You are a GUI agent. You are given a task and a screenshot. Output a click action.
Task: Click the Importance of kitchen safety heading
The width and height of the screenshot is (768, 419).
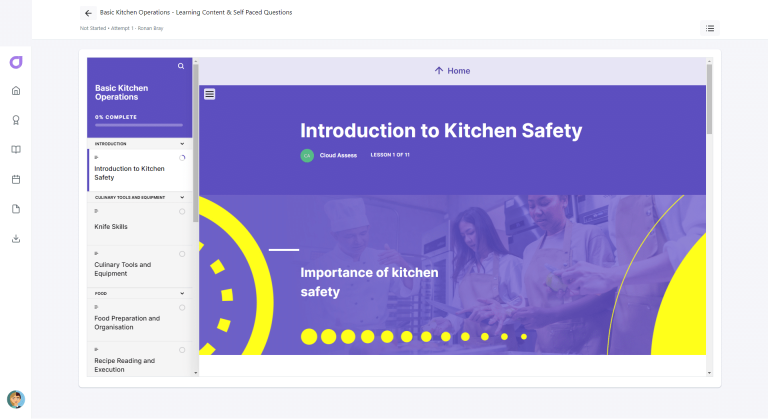(369, 282)
